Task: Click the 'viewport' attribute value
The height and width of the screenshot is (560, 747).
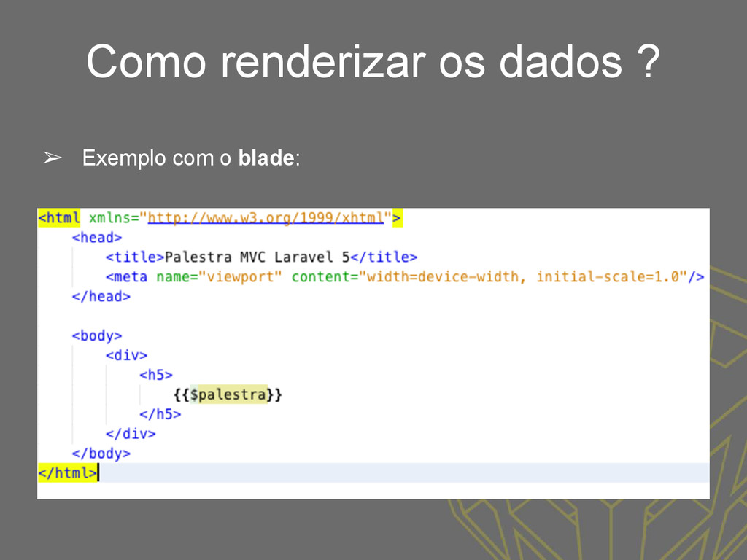Action: (240, 276)
